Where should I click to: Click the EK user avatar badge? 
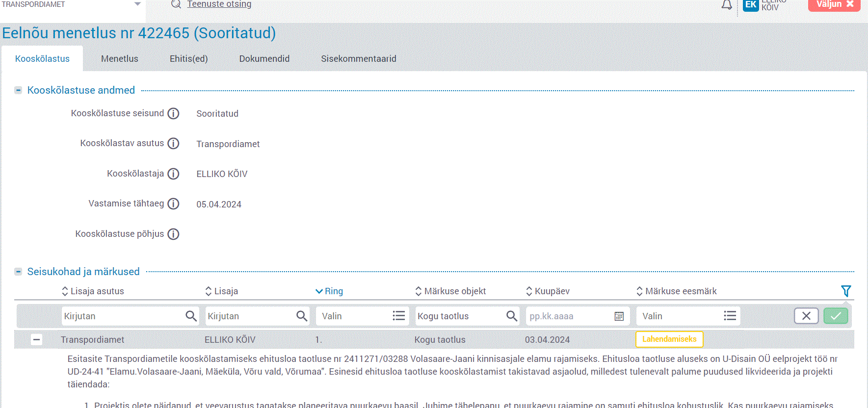751,5
